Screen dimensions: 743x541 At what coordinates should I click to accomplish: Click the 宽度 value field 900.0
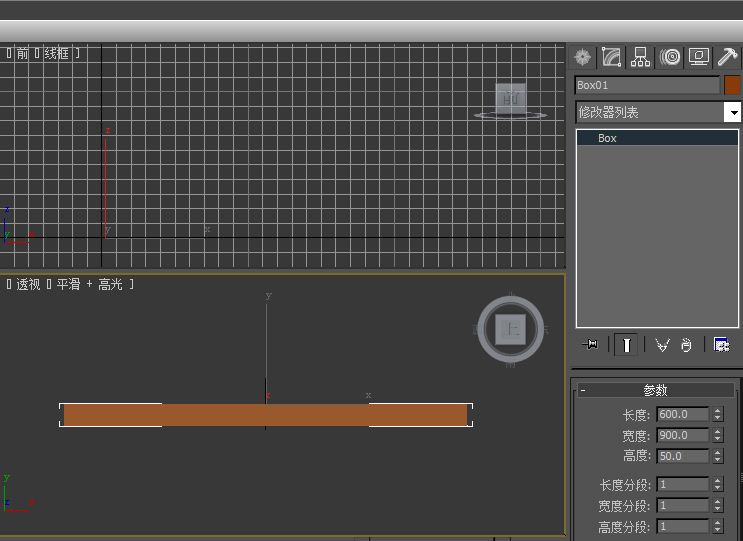click(682, 435)
